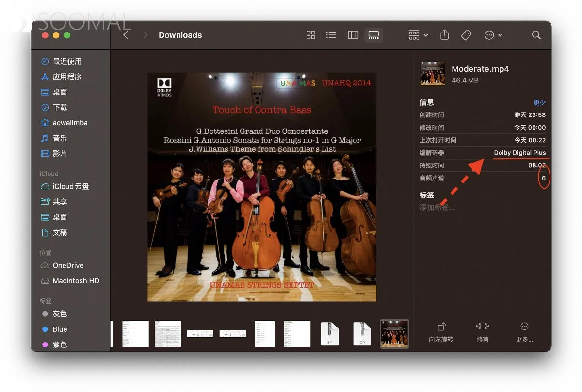Click the 今天 00:00 modified time

pos(530,128)
